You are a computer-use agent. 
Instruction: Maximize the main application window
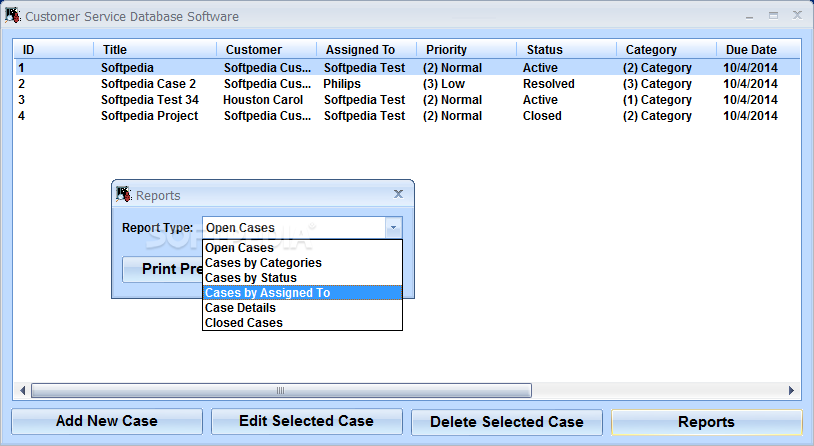[x=774, y=16]
